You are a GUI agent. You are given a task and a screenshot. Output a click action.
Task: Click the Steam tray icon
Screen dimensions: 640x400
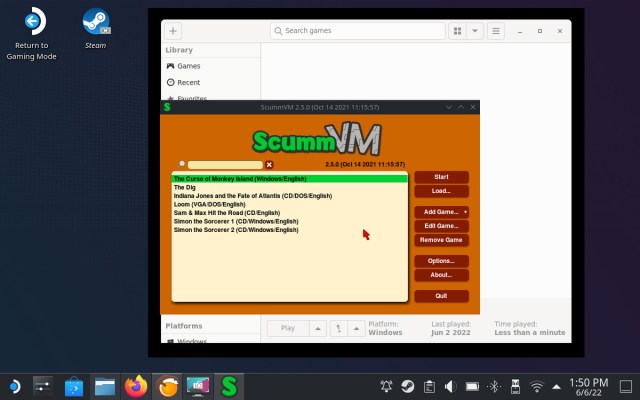tap(407, 386)
